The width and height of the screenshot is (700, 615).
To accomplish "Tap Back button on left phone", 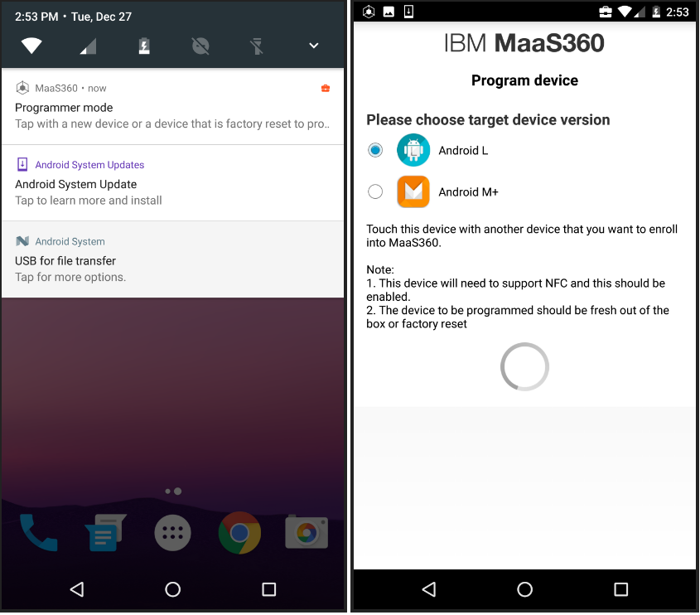I will pos(77,589).
